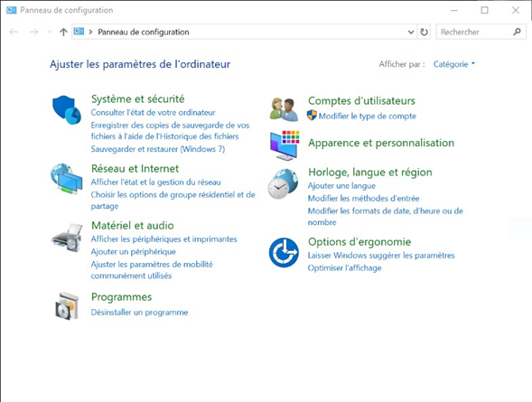Viewport: 532px width, 402px height.
Task: Click the forward navigation arrow
Action: (x=34, y=32)
